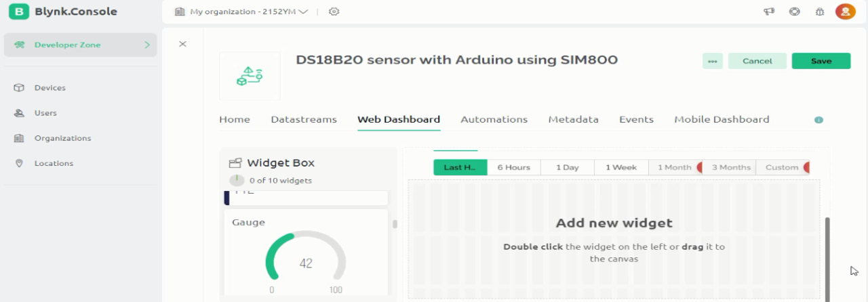Click the '0 of 10 widgets' text
The height and width of the screenshot is (302, 868).
(281, 181)
